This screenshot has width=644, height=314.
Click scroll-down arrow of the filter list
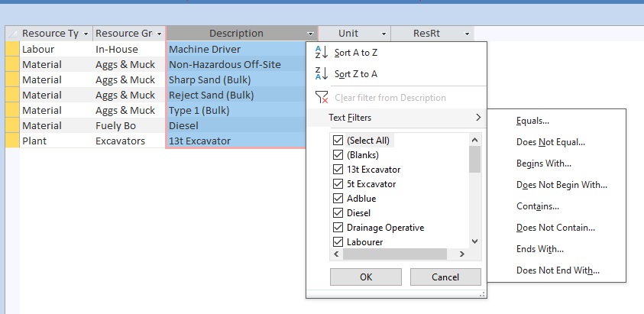coord(474,241)
